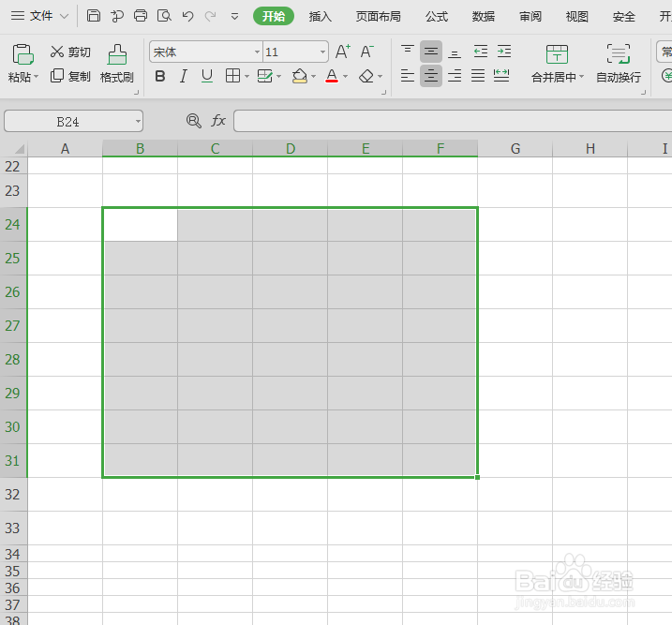The image size is (672, 625).
Task: Click inside the formula bar input
Action: (453, 121)
